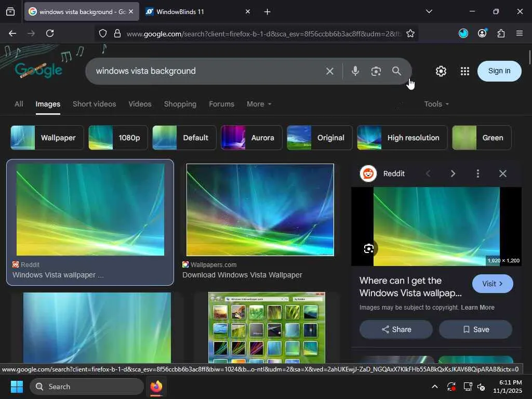Viewport: 532px width, 399px height.
Task: Share the previewed image
Action: click(396, 329)
